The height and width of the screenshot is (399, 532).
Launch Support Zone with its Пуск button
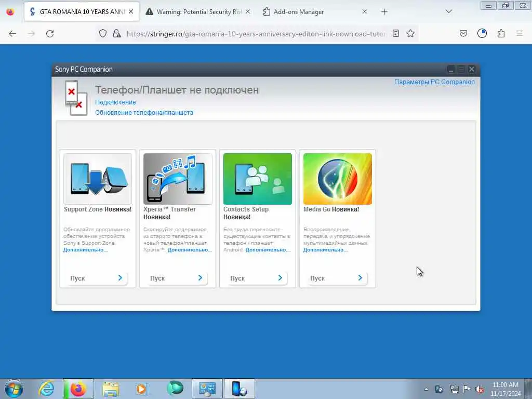[97, 278]
